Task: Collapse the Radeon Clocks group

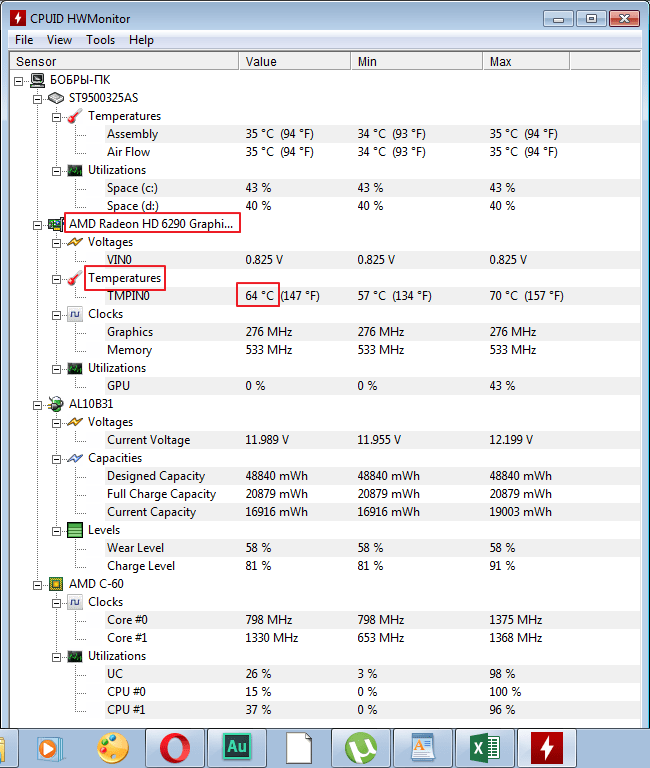Action: (56, 315)
